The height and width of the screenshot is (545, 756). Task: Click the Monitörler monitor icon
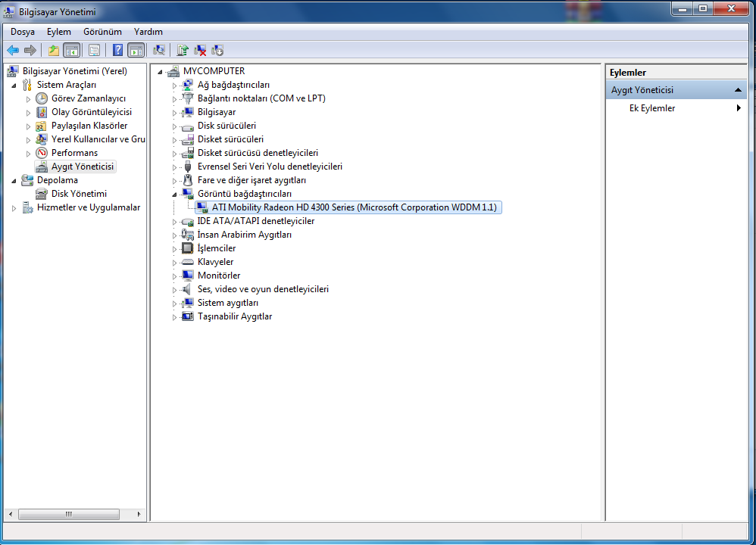(x=188, y=276)
